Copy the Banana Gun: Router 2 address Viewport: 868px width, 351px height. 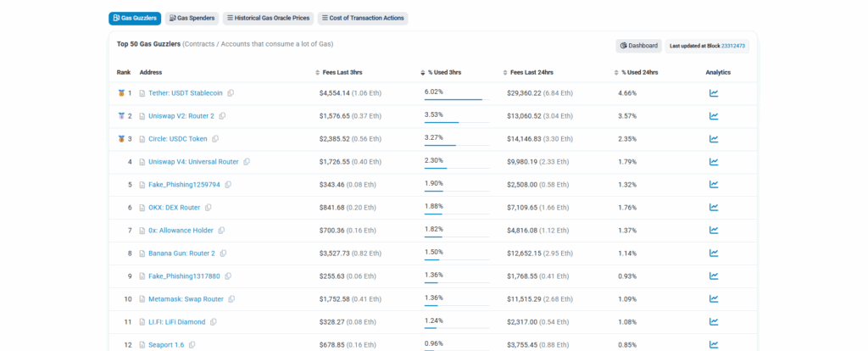point(223,253)
